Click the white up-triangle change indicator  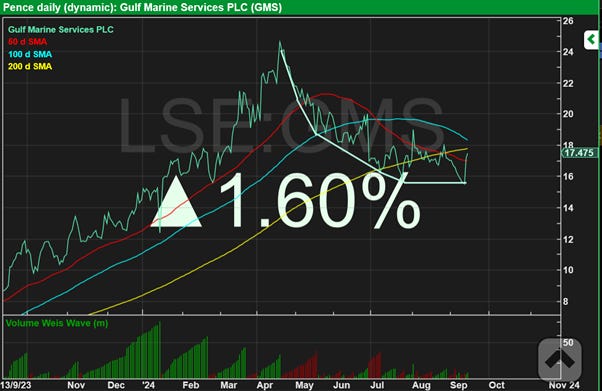pyautogui.click(x=176, y=201)
